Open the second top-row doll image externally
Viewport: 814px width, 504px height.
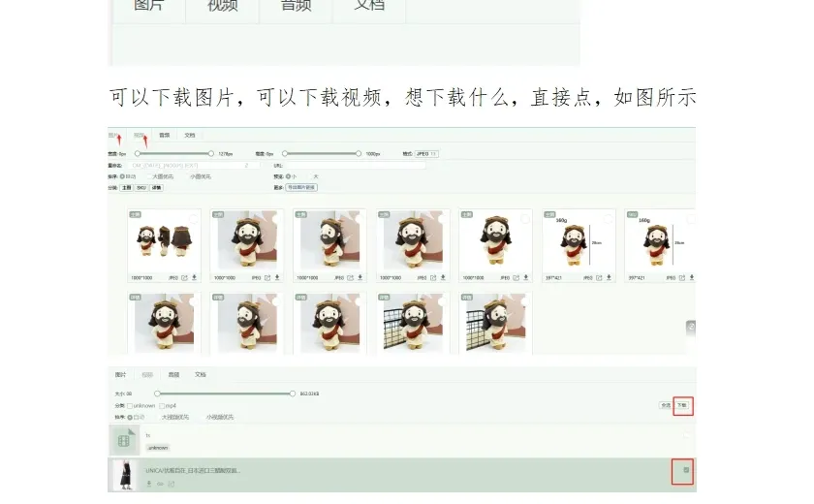click(267, 278)
